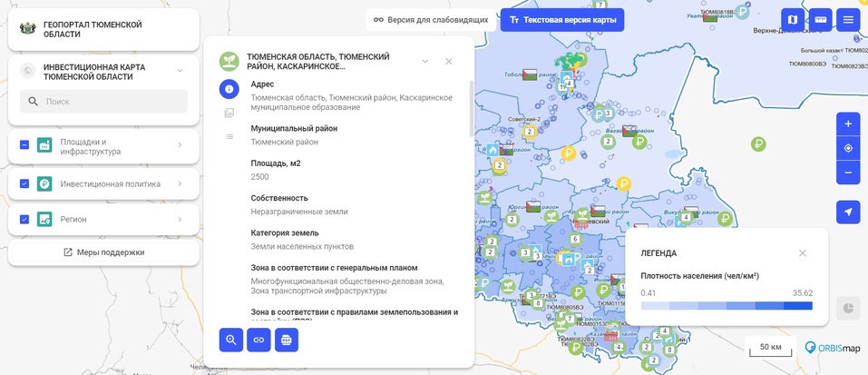868x375 pixels.
Task: Click the Адрес field heading
Action: click(x=262, y=84)
